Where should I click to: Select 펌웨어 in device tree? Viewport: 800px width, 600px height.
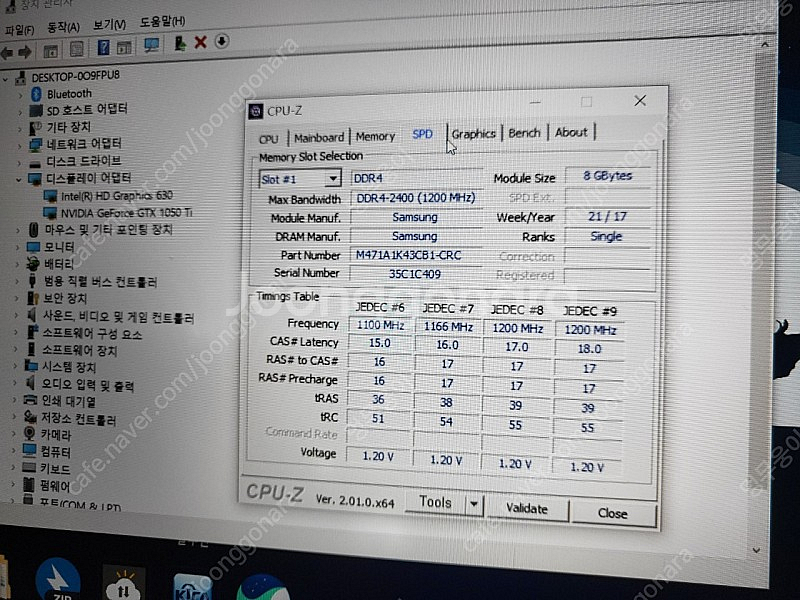click(x=54, y=485)
